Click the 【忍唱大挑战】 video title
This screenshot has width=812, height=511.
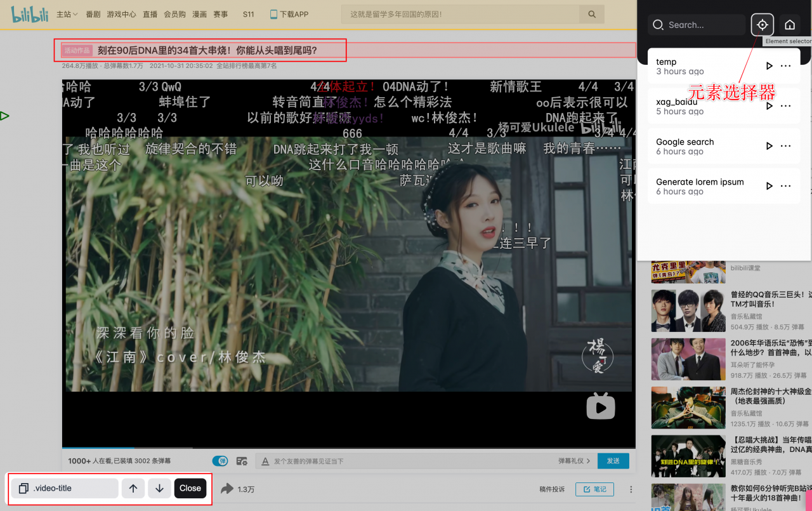point(771,444)
